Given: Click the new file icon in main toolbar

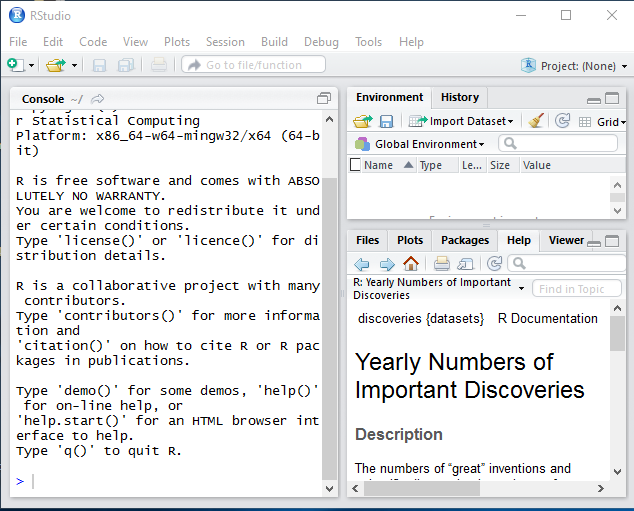Looking at the screenshot, I should pos(15,65).
